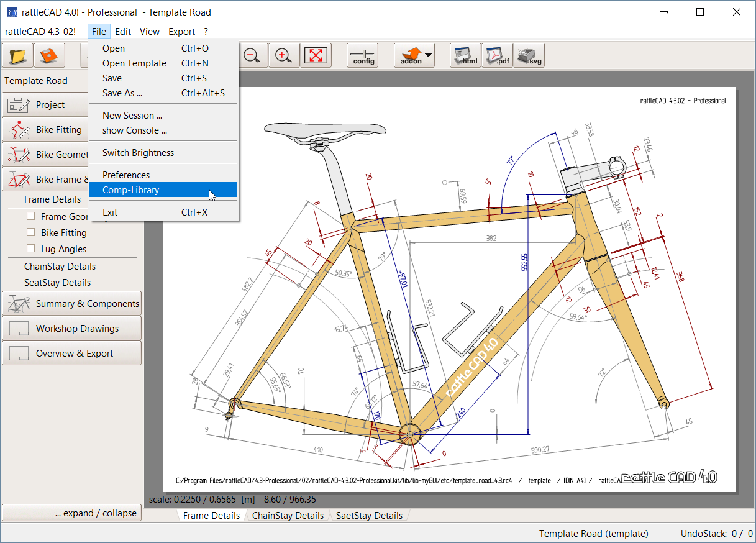Click the expand / collapse button
The height and width of the screenshot is (543, 756).
(72, 513)
